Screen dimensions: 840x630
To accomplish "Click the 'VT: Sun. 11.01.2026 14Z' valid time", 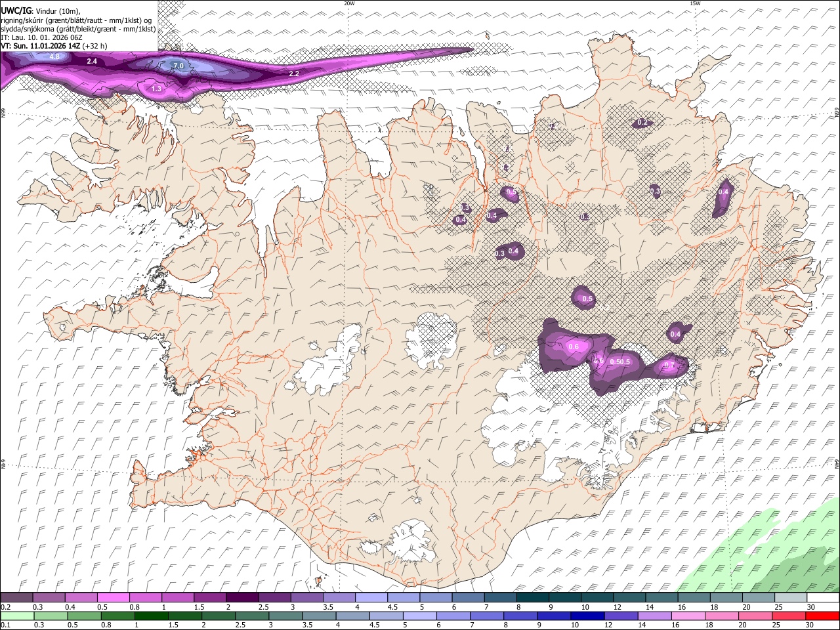I will click(41, 46).
